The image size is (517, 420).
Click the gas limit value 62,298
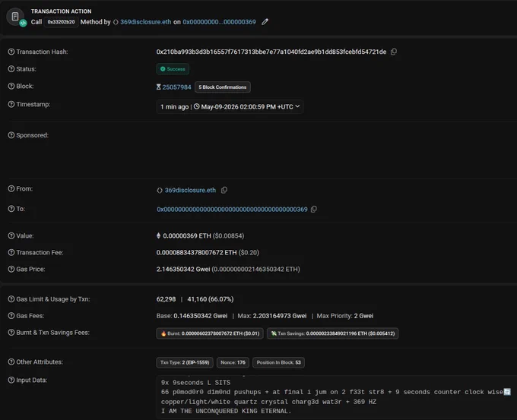(x=166, y=299)
